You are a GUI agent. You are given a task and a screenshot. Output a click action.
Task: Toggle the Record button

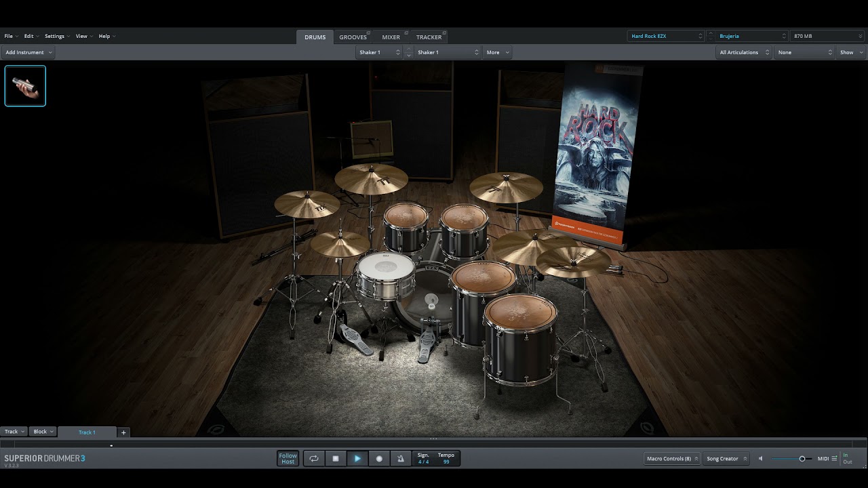(x=379, y=459)
